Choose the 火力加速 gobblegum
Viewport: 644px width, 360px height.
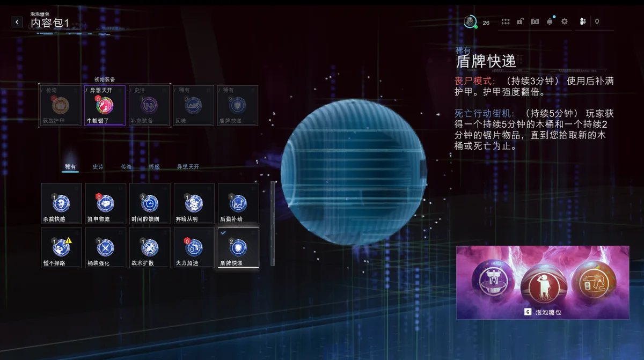pyautogui.click(x=194, y=248)
